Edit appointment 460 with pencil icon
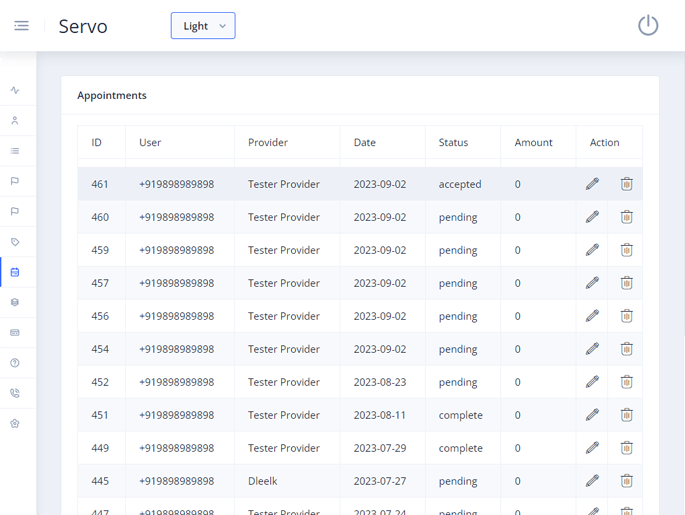The width and height of the screenshot is (685, 515). tap(592, 217)
